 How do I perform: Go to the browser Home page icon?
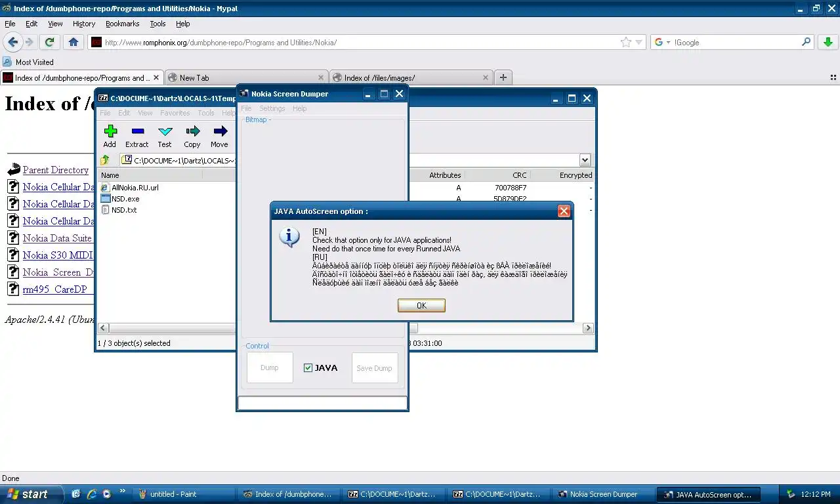73,42
